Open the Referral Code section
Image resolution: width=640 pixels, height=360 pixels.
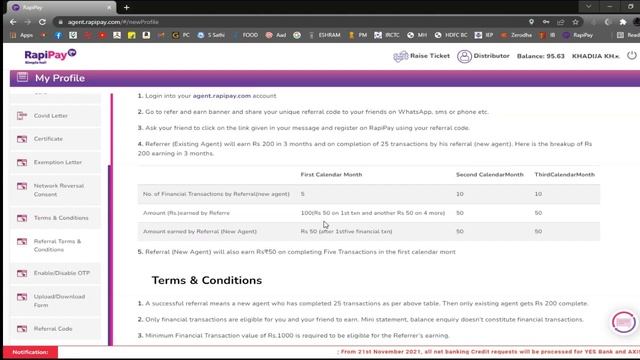(55, 329)
